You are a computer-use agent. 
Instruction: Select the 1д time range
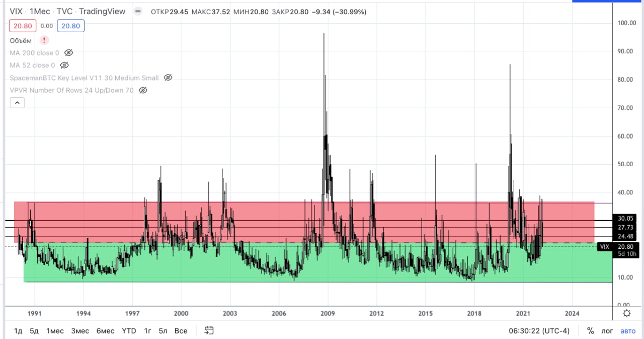click(19, 331)
